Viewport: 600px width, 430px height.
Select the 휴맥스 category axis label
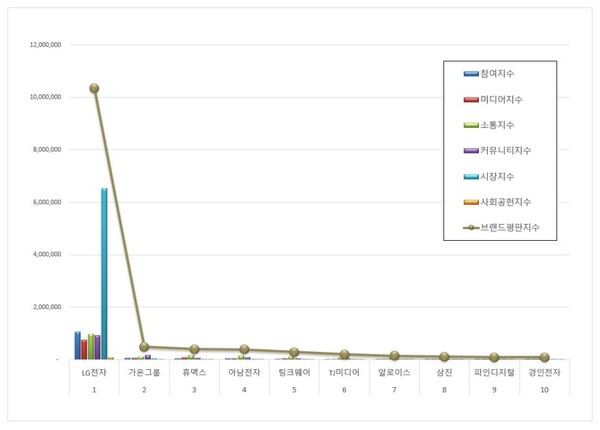coord(194,371)
